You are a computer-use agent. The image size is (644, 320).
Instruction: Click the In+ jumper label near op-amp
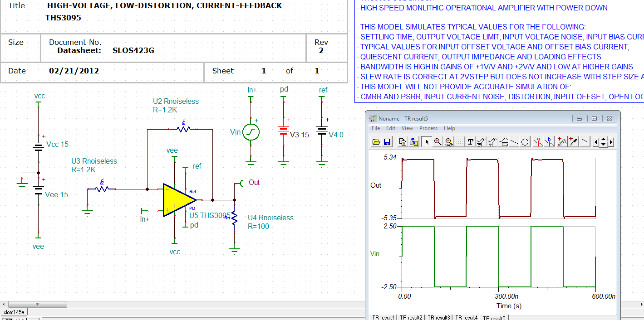coord(144,219)
